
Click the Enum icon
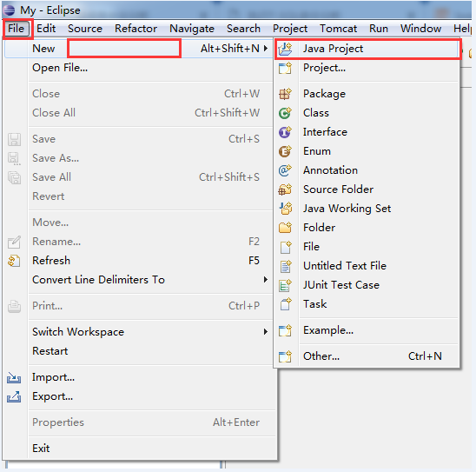coord(285,151)
